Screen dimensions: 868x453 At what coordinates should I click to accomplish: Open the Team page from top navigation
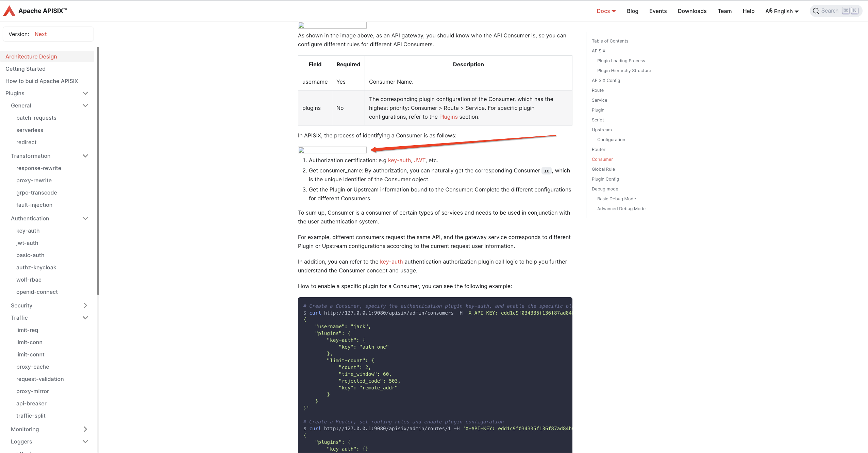724,11
